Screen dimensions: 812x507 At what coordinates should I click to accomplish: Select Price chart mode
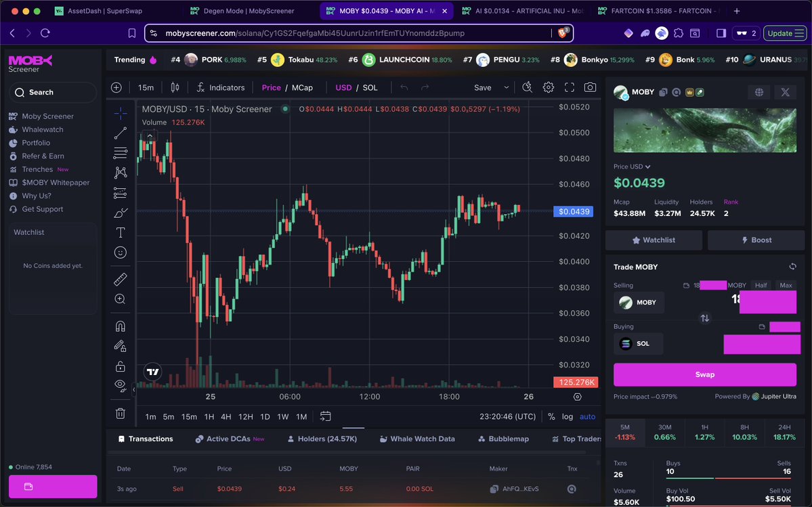(272, 87)
